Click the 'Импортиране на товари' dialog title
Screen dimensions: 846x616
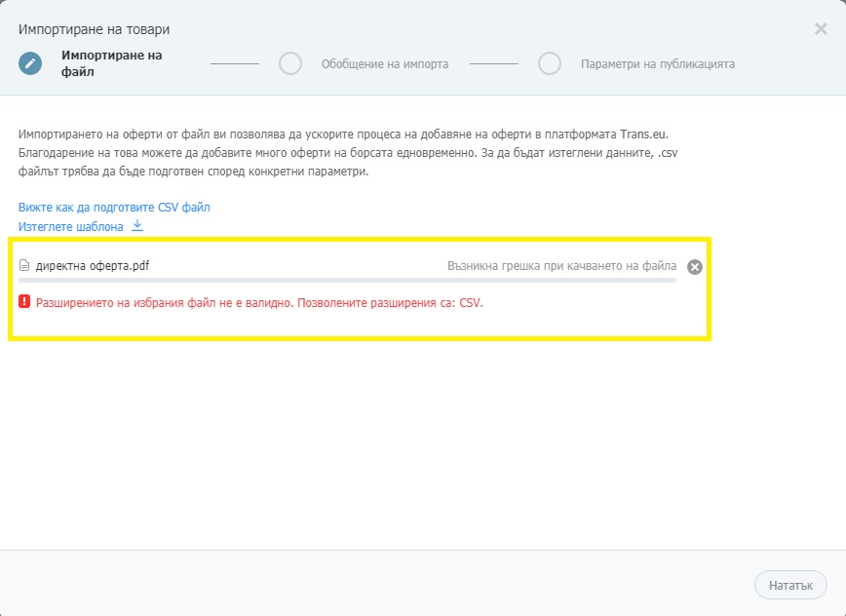coord(94,29)
